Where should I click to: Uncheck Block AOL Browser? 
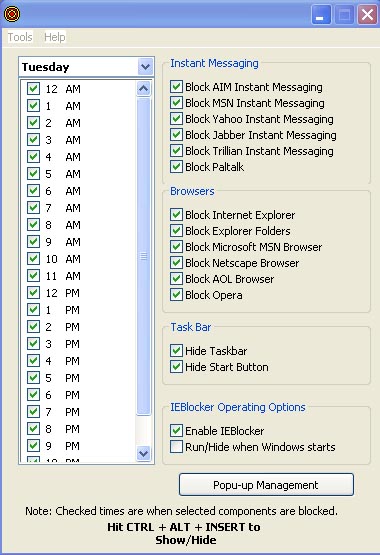point(176,279)
